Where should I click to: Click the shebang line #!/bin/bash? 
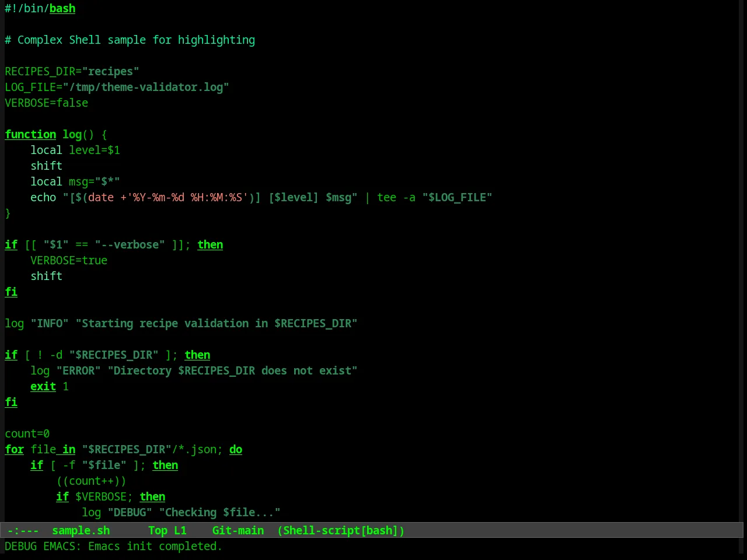[40, 8]
